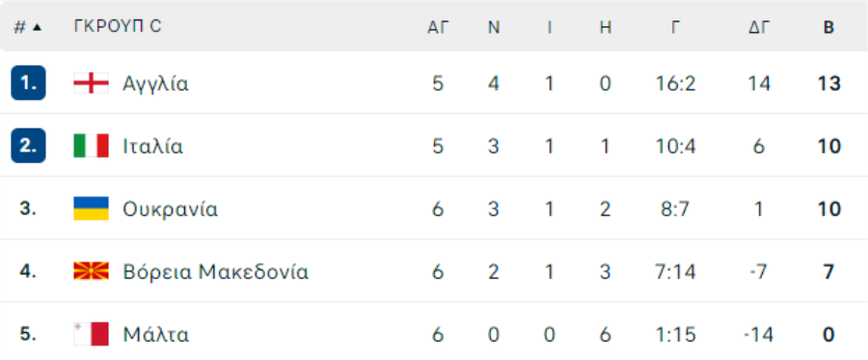Viewport: 868px width, 360px height.
Task: Sort table by Η losses header
Action: point(606,27)
